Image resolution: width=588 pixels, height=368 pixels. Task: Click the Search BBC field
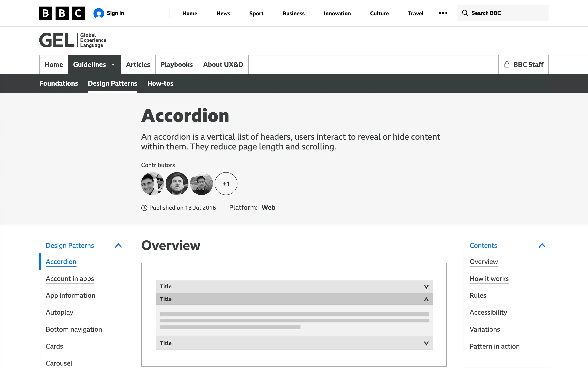pyautogui.click(x=503, y=13)
